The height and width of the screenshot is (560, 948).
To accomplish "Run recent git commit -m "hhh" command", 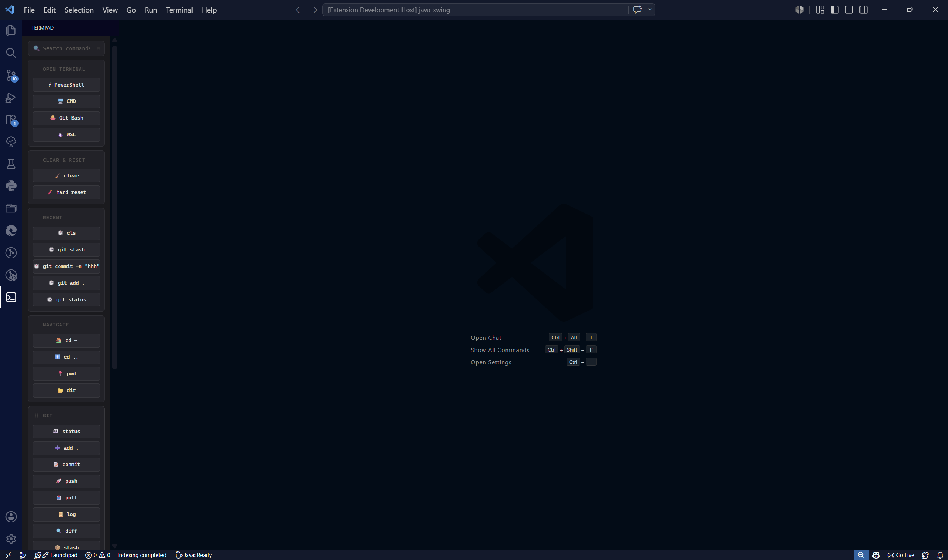I will (66, 266).
